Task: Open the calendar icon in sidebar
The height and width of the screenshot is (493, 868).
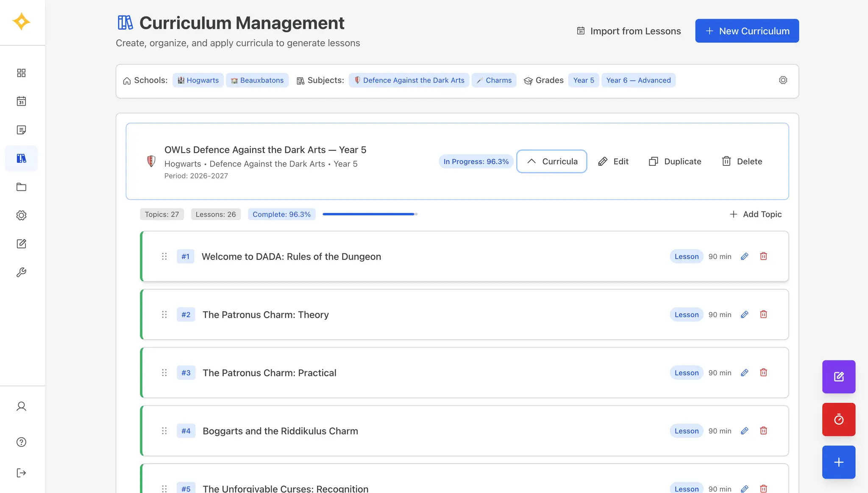Action: (x=21, y=101)
